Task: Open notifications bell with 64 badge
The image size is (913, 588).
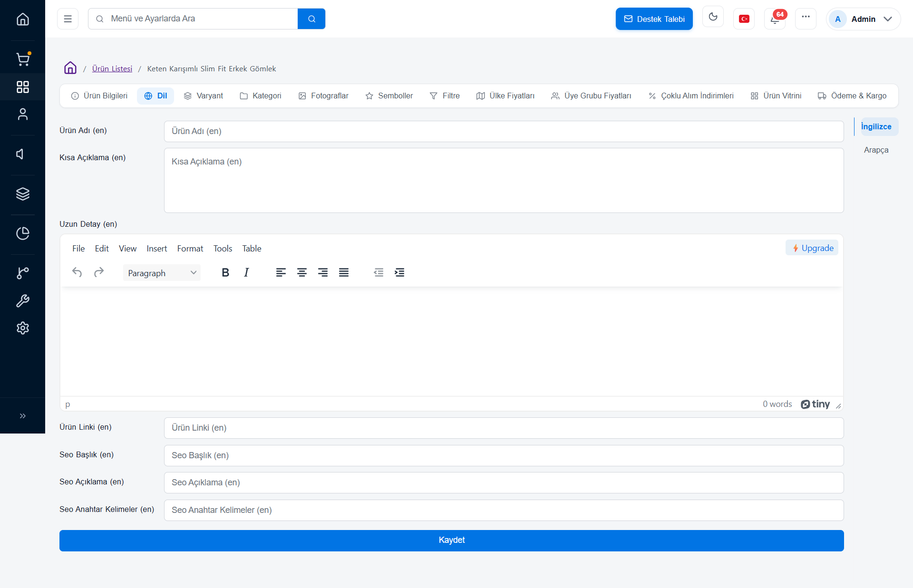Action: pos(775,19)
